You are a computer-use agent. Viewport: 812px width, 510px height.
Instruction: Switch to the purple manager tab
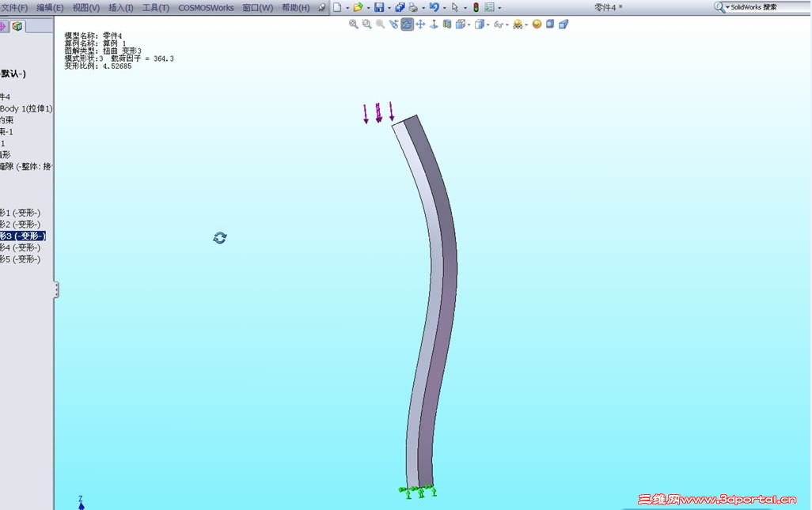click(3, 26)
